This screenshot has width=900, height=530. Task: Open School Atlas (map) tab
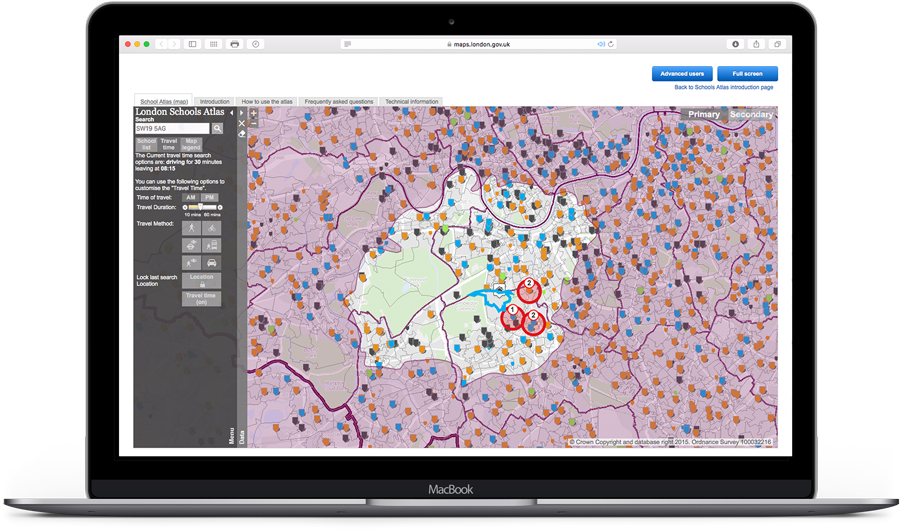coord(164,101)
